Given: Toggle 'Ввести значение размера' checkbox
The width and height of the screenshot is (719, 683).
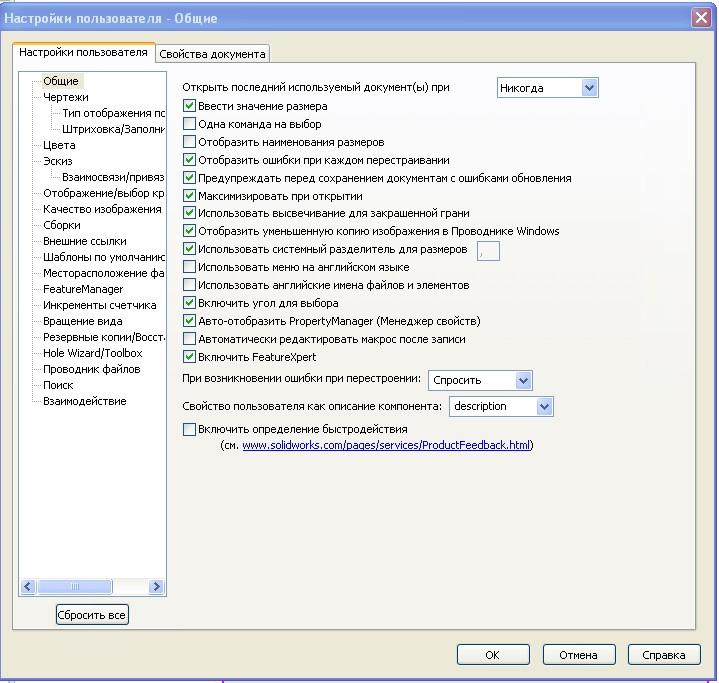Looking at the screenshot, I should [x=189, y=106].
